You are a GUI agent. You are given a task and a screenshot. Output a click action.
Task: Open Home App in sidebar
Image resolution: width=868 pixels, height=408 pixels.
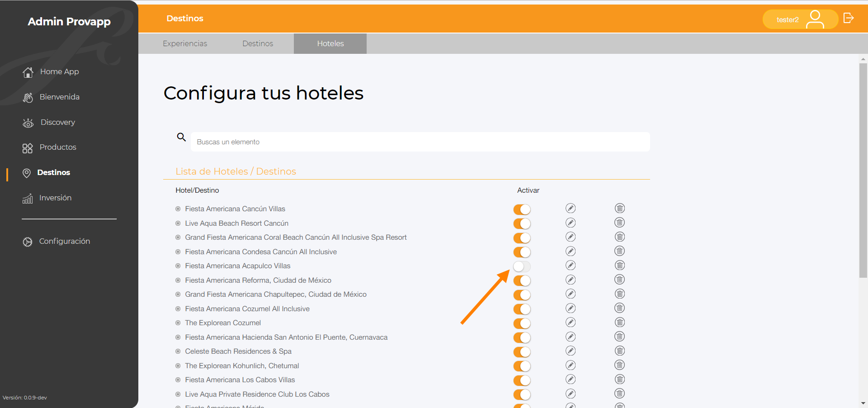(x=59, y=71)
